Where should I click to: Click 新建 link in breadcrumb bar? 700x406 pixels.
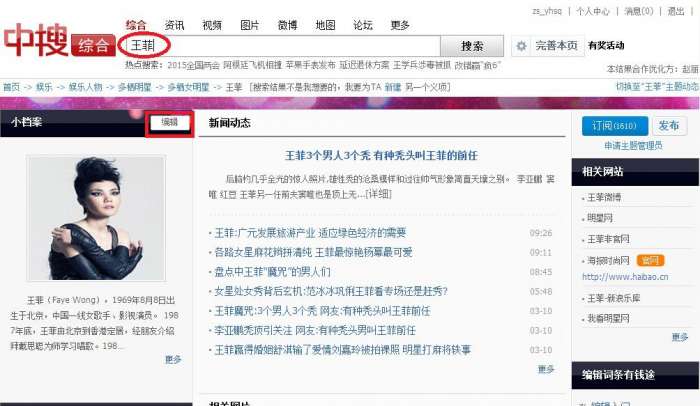pyautogui.click(x=392, y=87)
